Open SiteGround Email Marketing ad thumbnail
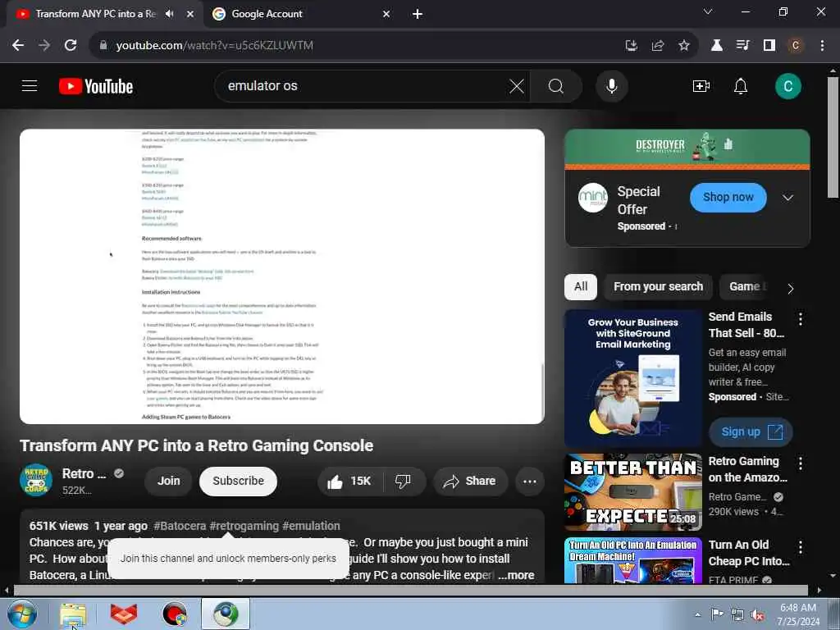This screenshot has width=840, height=630. click(x=633, y=378)
